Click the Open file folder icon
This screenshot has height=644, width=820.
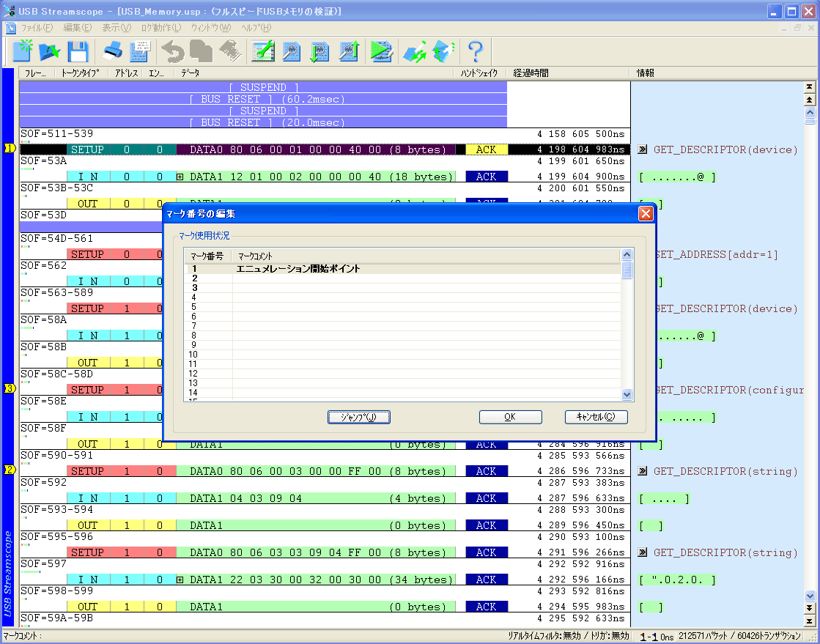pos(49,51)
